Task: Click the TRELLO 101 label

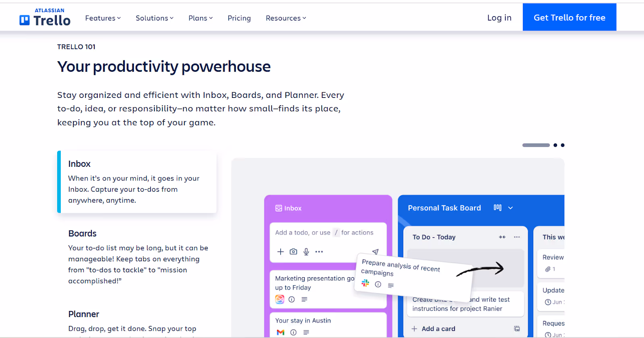Action: tap(76, 47)
